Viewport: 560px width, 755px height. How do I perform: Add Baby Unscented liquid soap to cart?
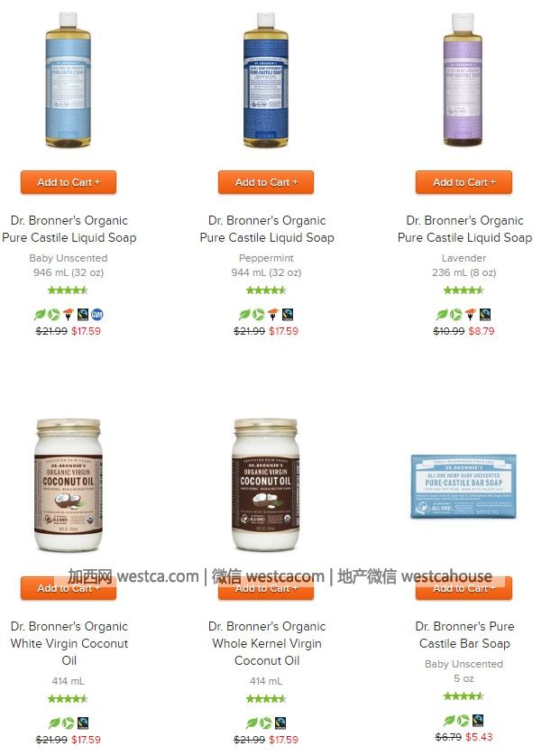pos(69,182)
